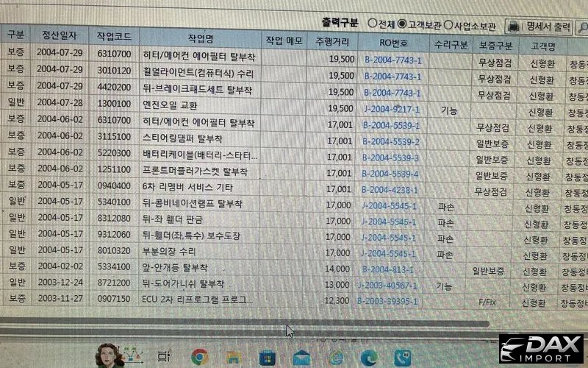The height and width of the screenshot is (368, 588).
Task: Open the Mail app in taskbar
Action: coord(301,358)
